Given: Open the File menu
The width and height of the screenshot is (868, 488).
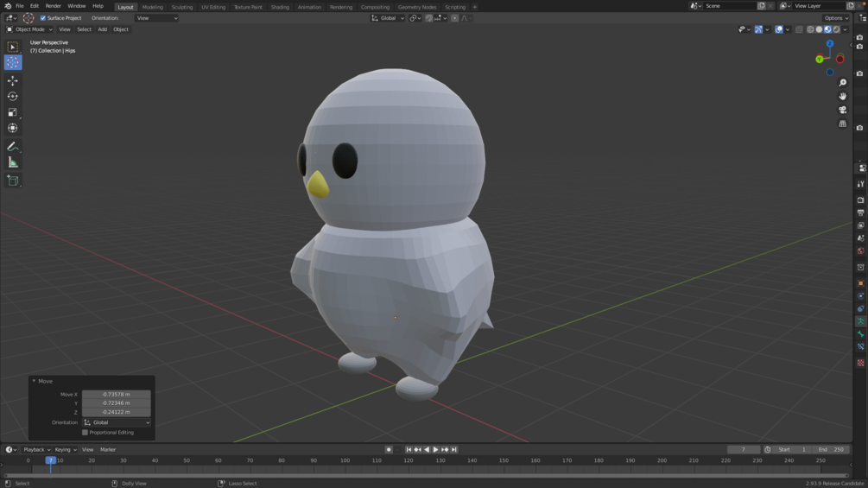Looking at the screenshot, I should point(19,6).
